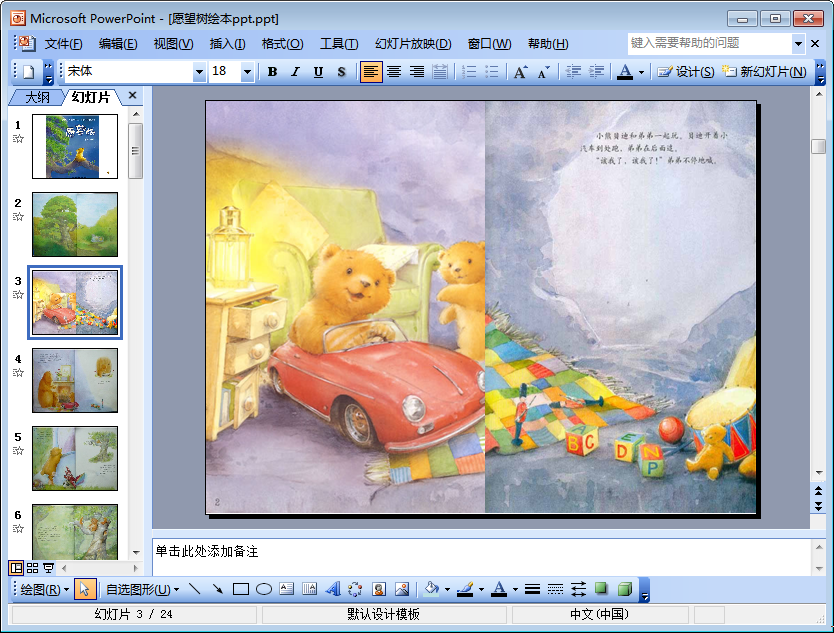Align text right
The width and height of the screenshot is (834, 633).
tap(416, 71)
